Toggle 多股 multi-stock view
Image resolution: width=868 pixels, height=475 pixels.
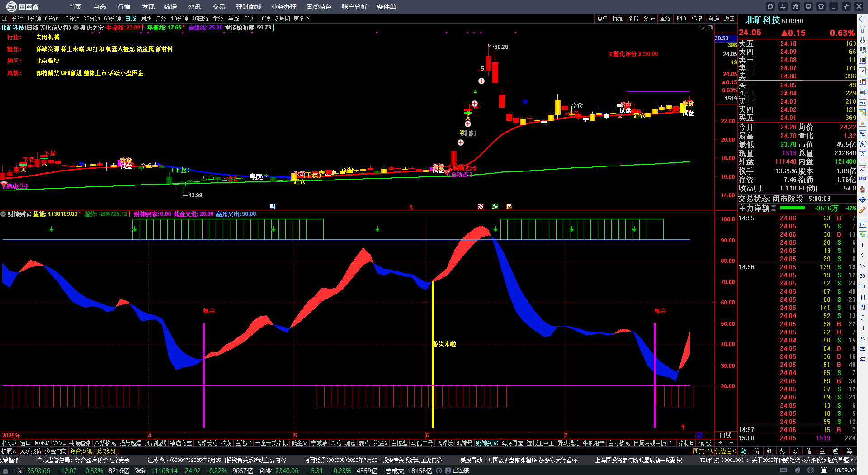click(x=634, y=19)
